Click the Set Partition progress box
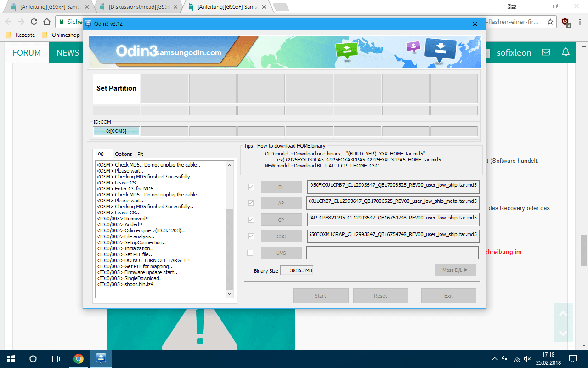 point(116,88)
